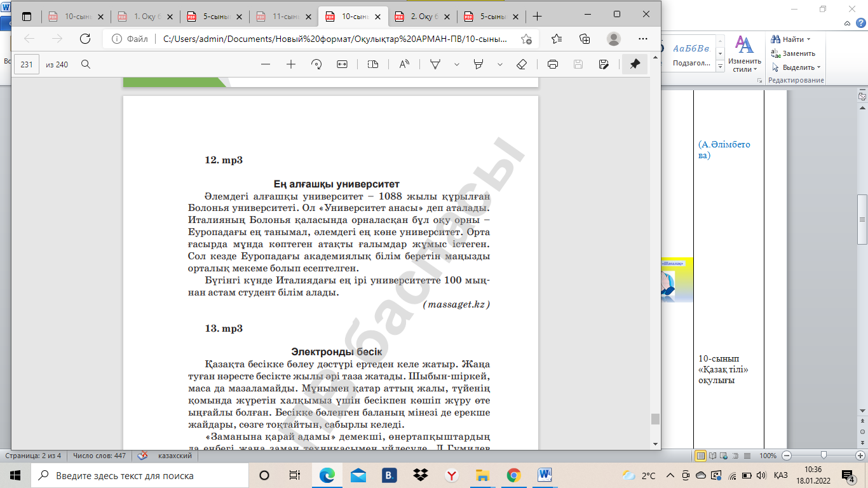The height and width of the screenshot is (488, 868).
Task: Open Dropbox from the taskbar
Action: pyautogui.click(x=419, y=475)
